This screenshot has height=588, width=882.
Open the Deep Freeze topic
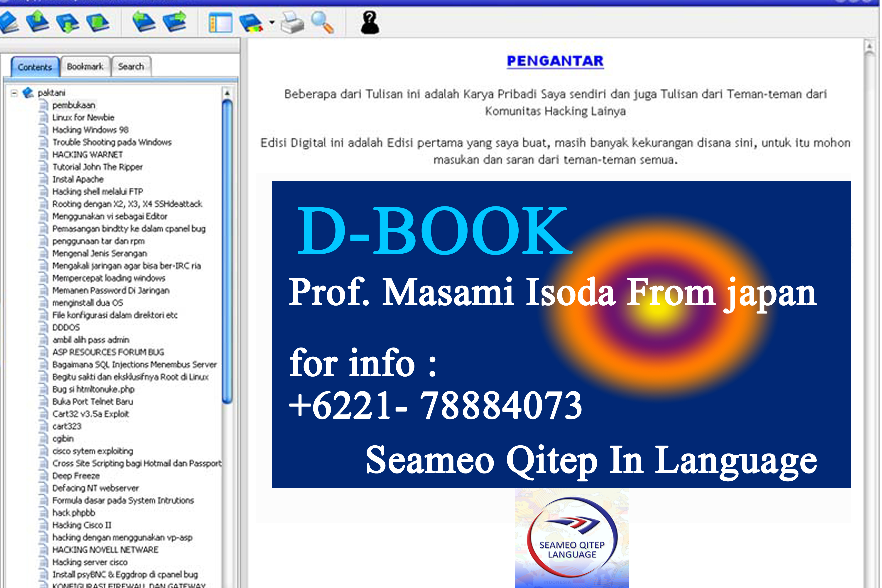pyautogui.click(x=76, y=476)
